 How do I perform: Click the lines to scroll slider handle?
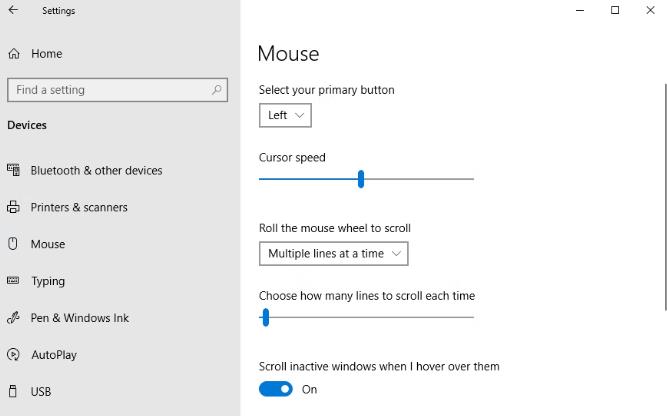266,317
